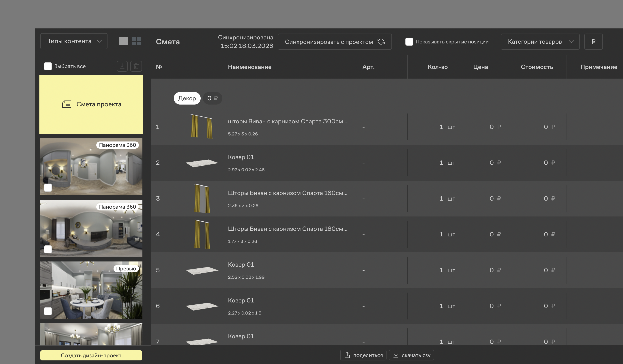623x364 pixels.
Task: Tick the "Выбрать все" checkbox
Action: point(48,66)
